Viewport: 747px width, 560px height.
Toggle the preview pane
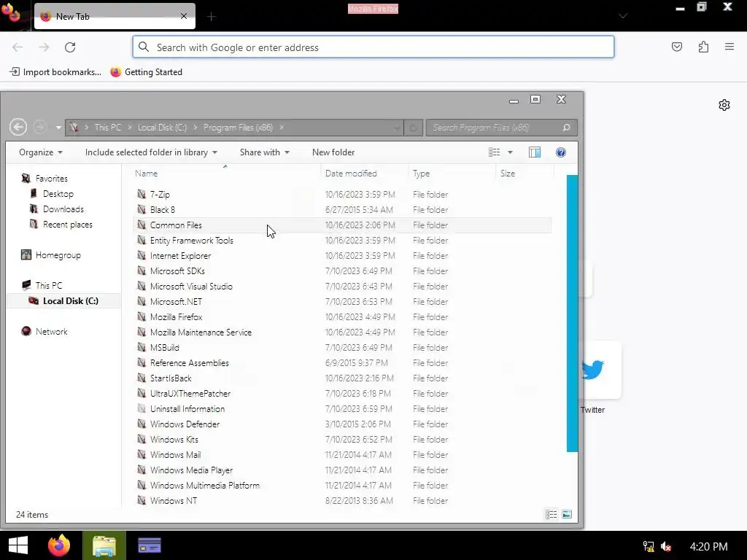tap(535, 152)
